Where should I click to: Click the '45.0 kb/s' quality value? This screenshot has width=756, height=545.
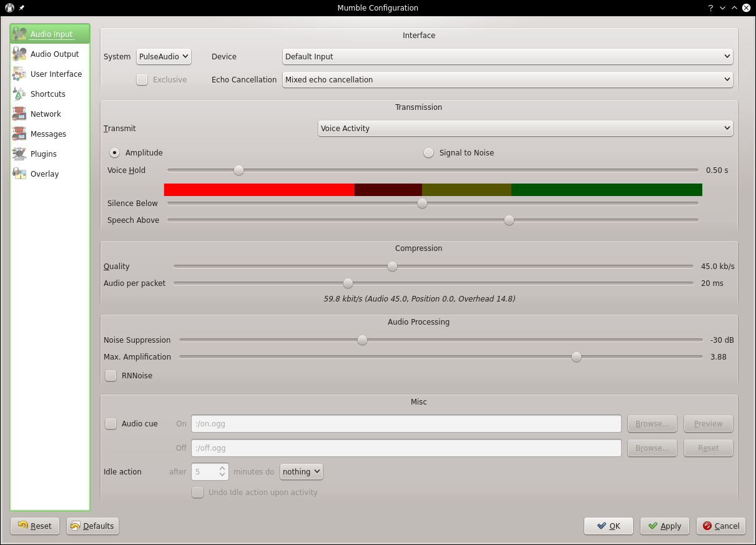tap(718, 267)
